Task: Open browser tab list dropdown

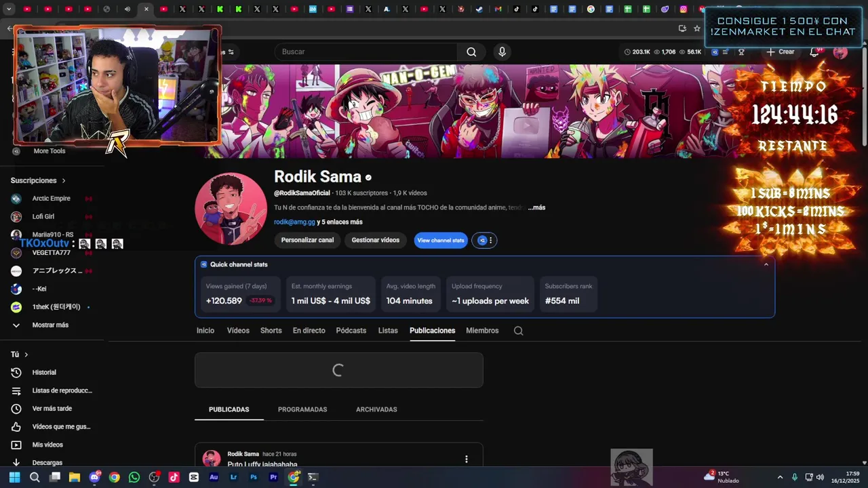Action: [9, 9]
